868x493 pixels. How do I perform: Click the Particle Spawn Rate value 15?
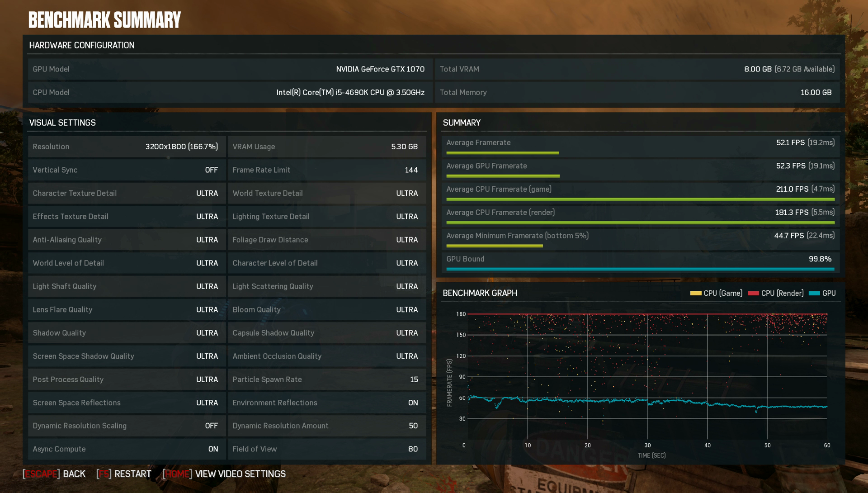point(414,380)
